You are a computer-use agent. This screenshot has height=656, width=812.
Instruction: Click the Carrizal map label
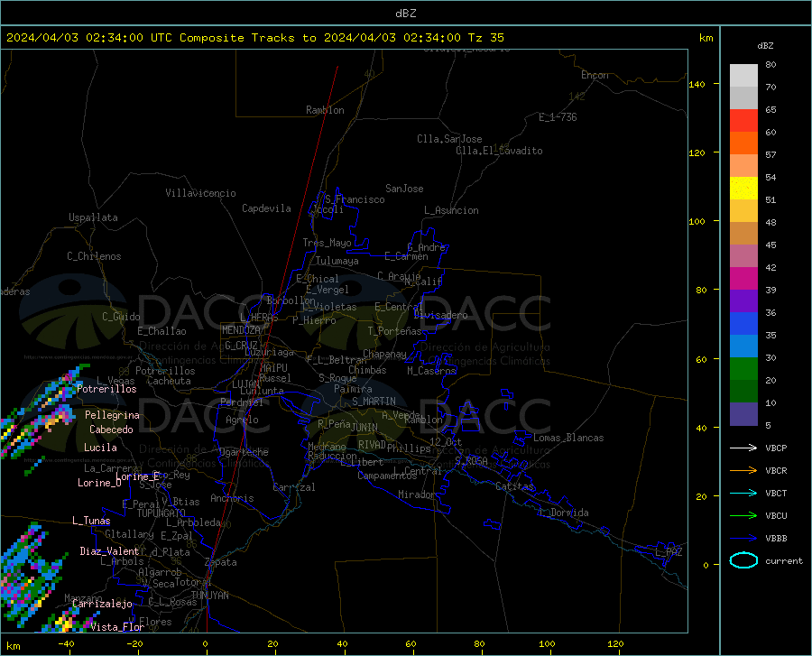[x=293, y=487]
